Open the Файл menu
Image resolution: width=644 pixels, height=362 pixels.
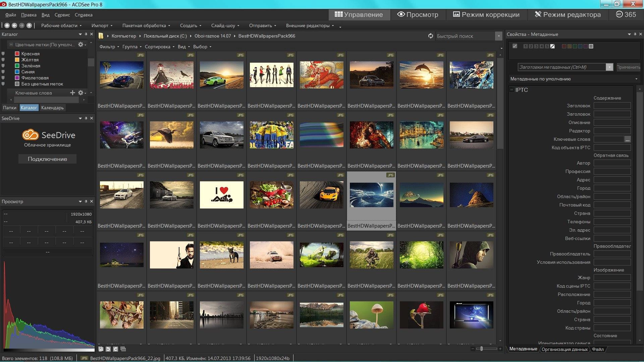pos(11,15)
